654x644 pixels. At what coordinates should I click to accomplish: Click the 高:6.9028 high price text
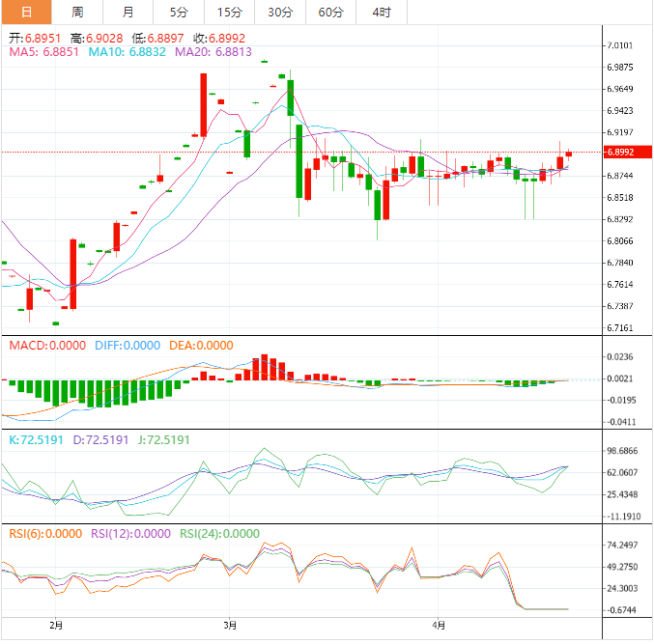tap(97, 39)
